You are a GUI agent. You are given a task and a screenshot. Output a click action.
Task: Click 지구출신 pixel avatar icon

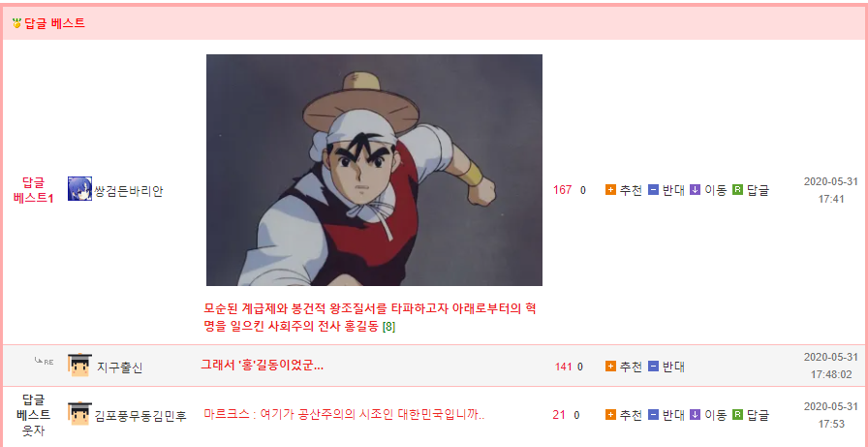tap(79, 365)
